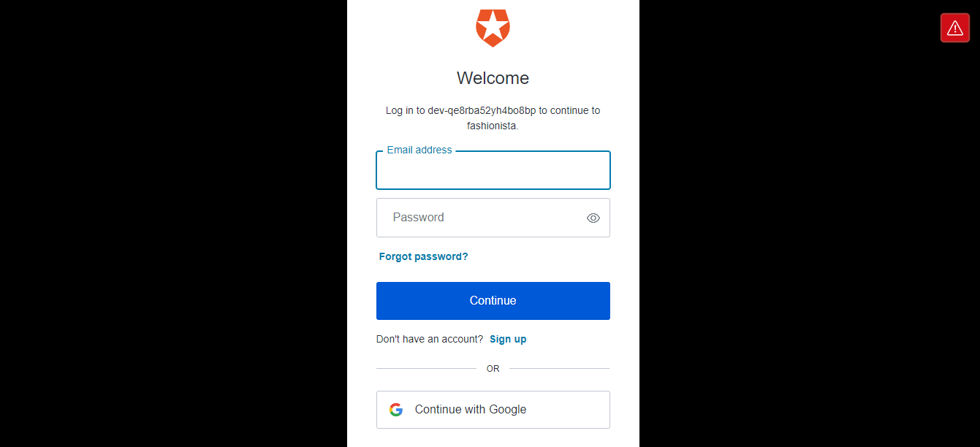The height and width of the screenshot is (447, 980).
Task: Click the floating Email address label
Action: [x=419, y=150]
